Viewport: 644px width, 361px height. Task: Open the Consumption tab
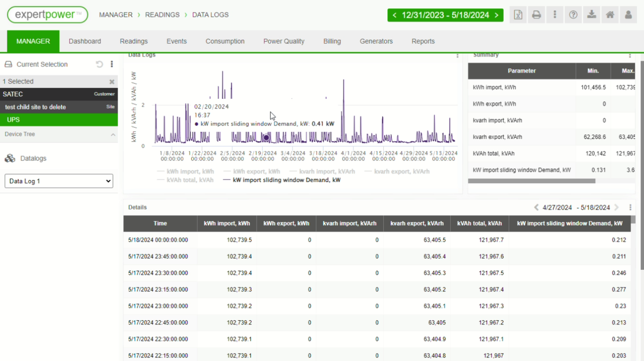(225, 41)
